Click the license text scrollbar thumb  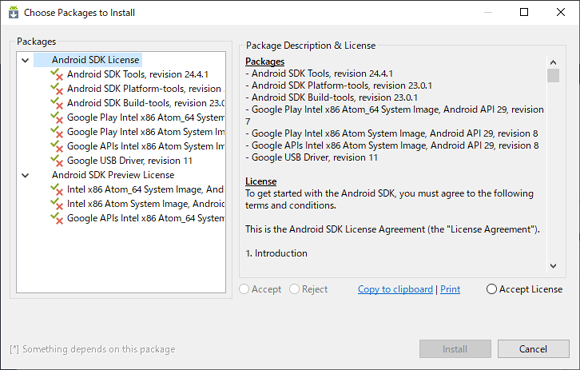(x=553, y=75)
